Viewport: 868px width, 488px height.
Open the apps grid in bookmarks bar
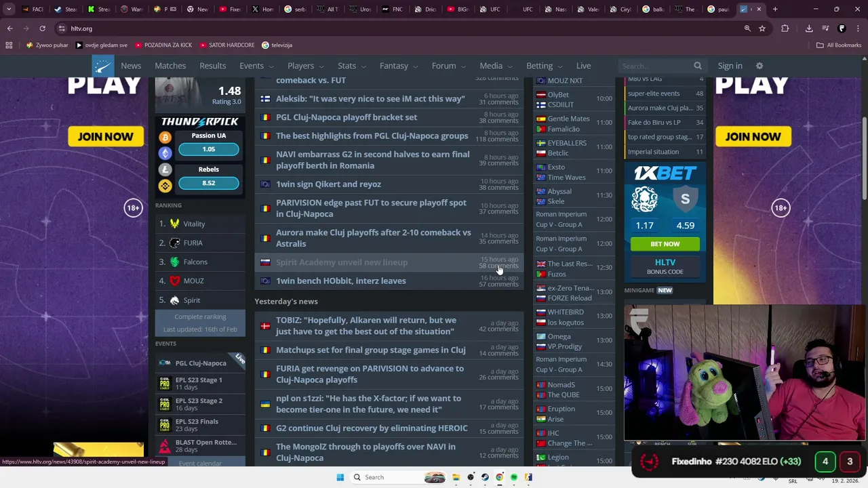click(x=9, y=45)
